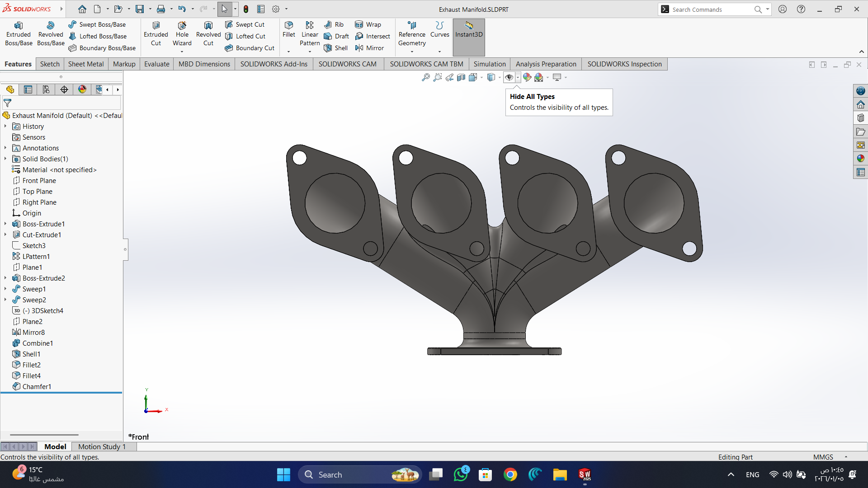868x488 pixels.
Task: Open the Hide/Show Items dropdown arrow
Action: pyautogui.click(x=518, y=77)
